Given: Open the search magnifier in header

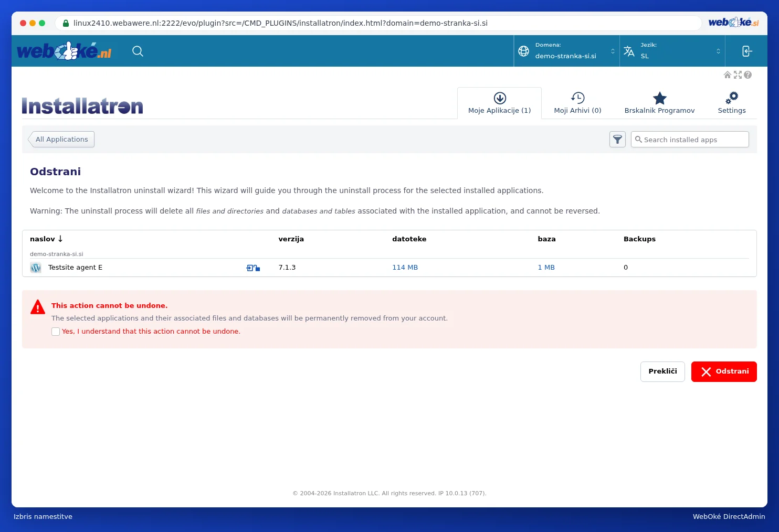Looking at the screenshot, I should (138, 51).
